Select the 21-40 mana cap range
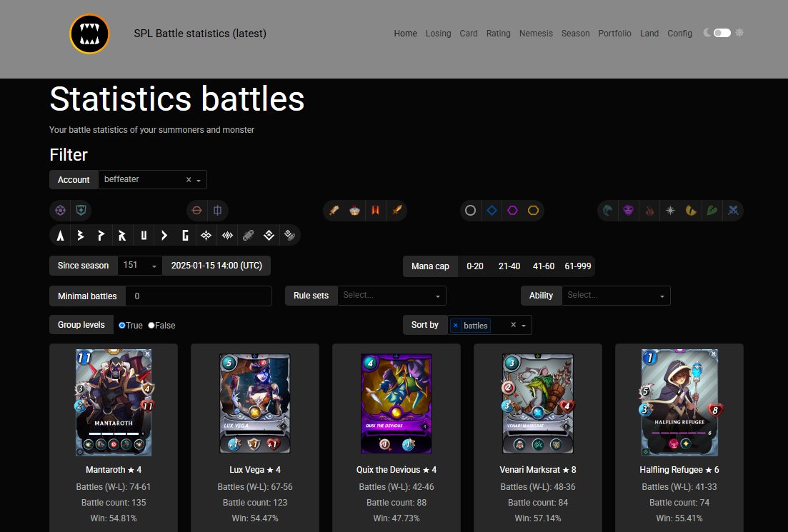Screen dimensions: 788x532 (x=509, y=266)
